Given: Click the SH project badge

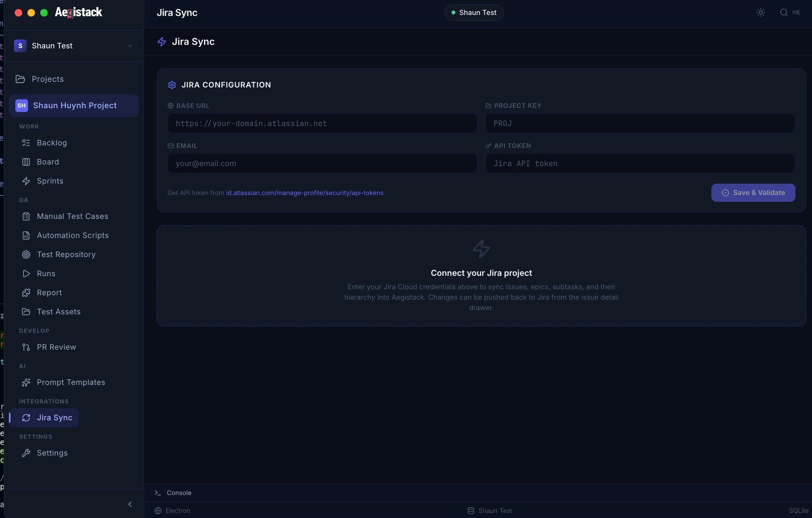Looking at the screenshot, I should [x=22, y=106].
